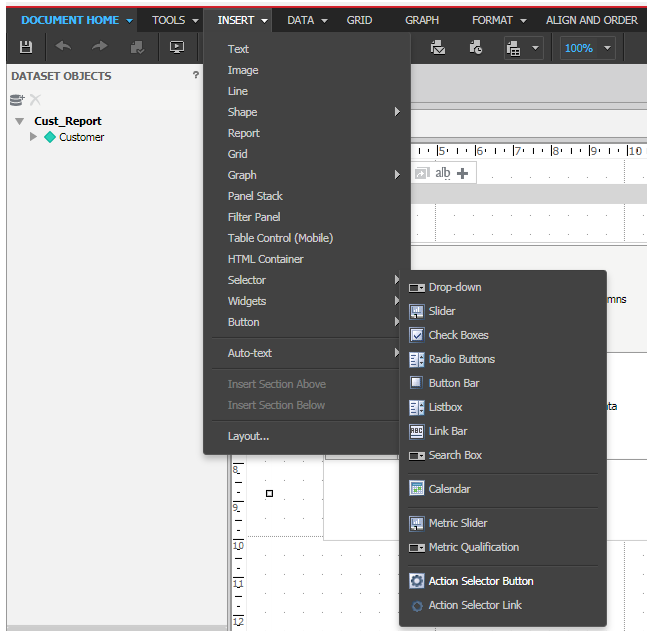Collapse the Cust_Report dataset
Image resolution: width=654 pixels, height=638 pixels.
tap(20, 121)
